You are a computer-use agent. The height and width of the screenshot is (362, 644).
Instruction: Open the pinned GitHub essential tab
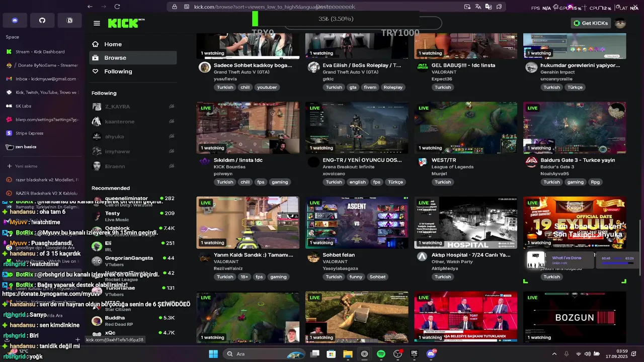(42, 21)
